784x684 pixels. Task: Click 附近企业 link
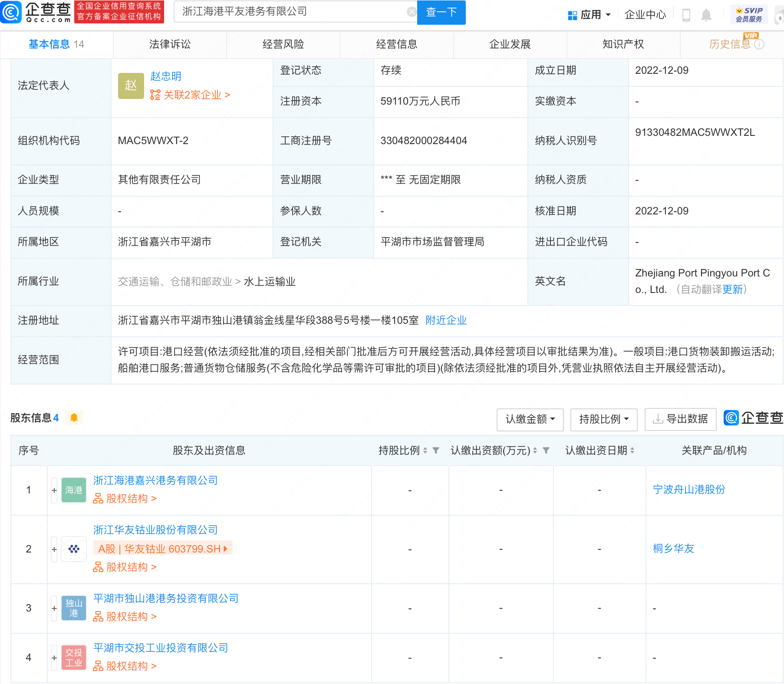click(446, 320)
